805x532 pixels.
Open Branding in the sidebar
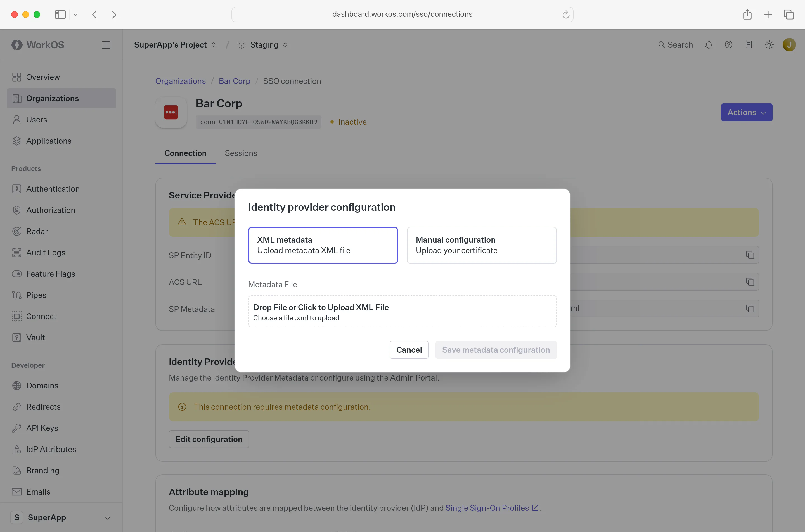pos(61,471)
